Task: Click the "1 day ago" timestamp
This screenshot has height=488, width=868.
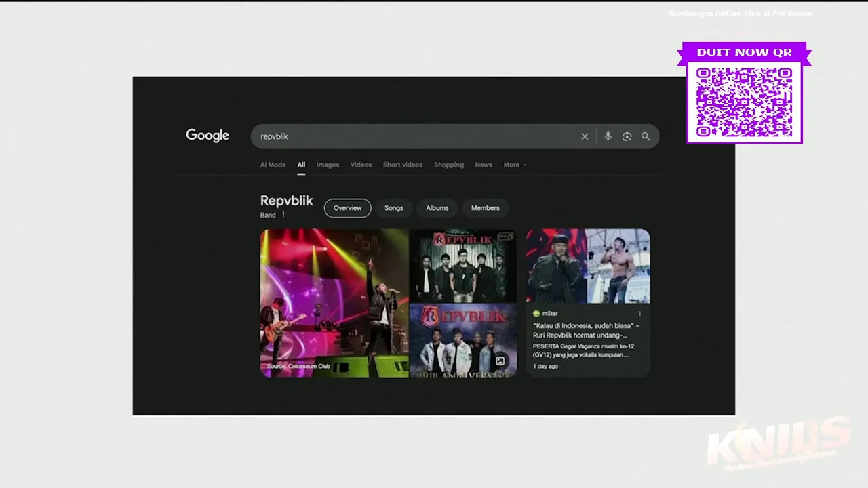Action: [x=545, y=366]
